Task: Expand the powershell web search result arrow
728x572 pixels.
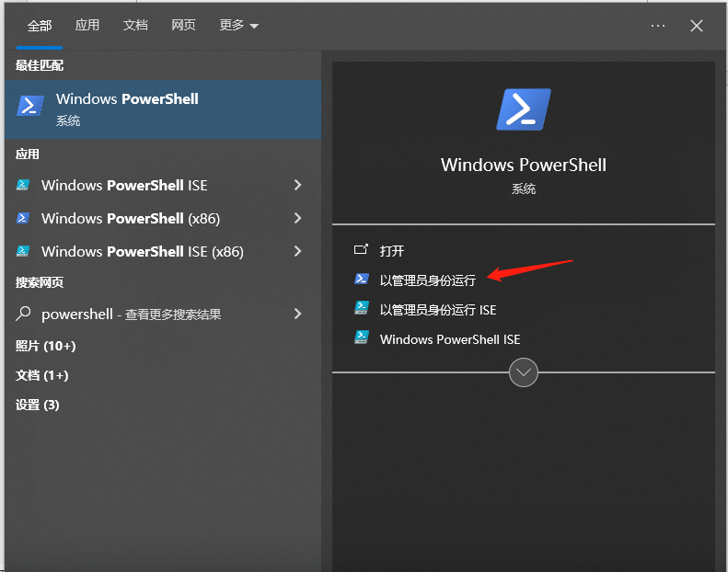Action: (298, 315)
